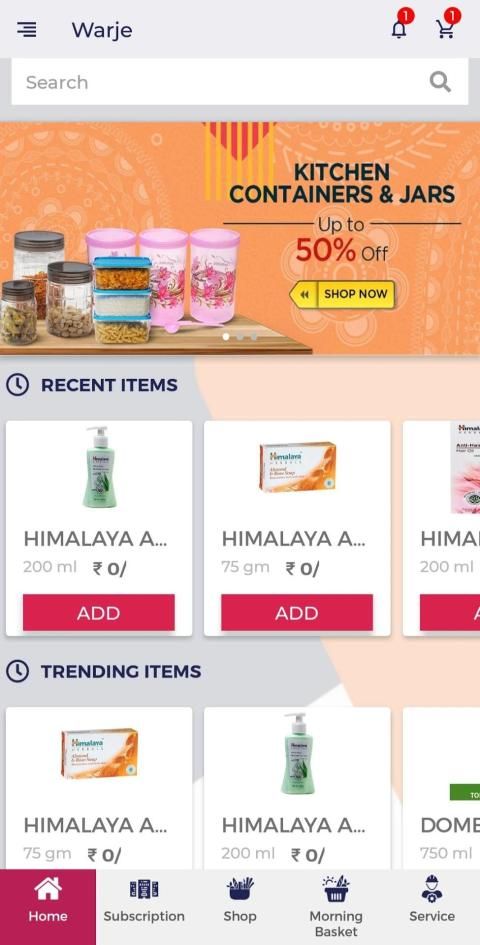The width and height of the screenshot is (480, 945).
Task: Add Himalaya 75 gm soap recent item
Action: [297, 612]
